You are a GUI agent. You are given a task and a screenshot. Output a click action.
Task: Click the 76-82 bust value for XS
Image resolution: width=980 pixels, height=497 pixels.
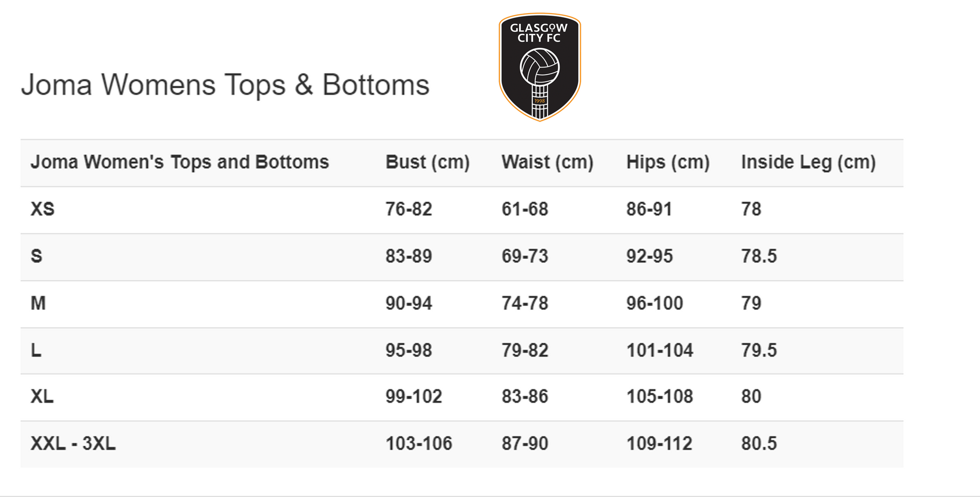pyautogui.click(x=409, y=209)
